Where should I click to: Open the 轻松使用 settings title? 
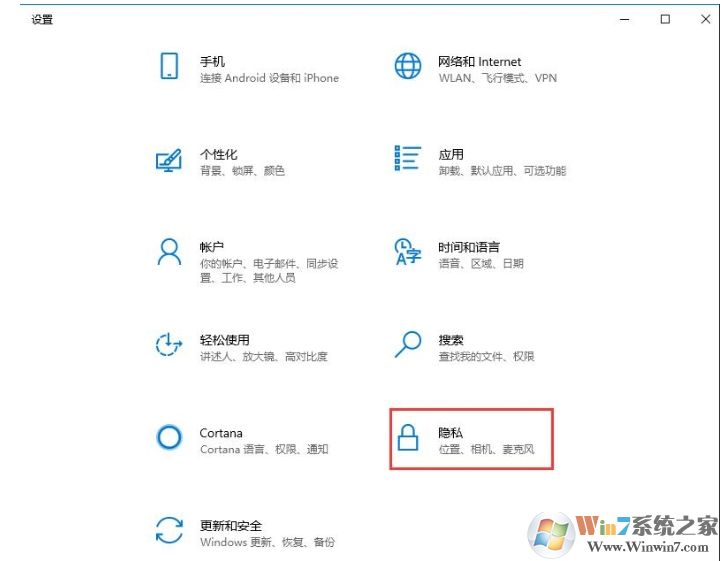[x=225, y=340]
